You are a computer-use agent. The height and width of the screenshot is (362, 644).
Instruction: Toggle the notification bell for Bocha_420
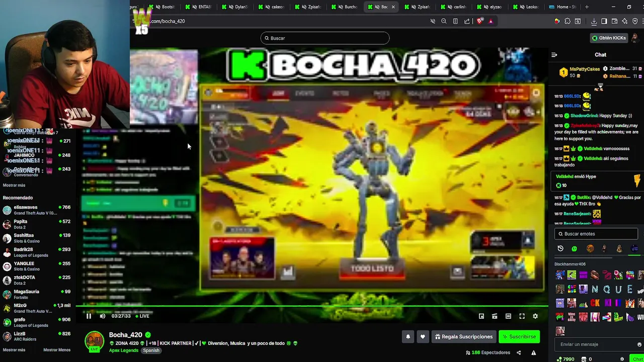(x=408, y=337)
